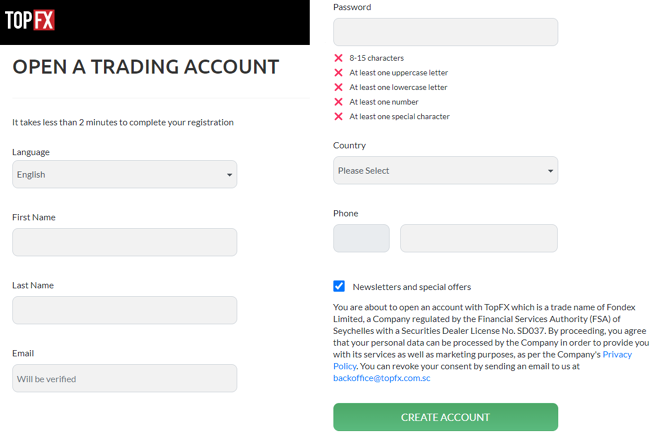Expand the Country Please Select dropdown
The width and height of the screenshot is (660, 444).
(445, 171)
